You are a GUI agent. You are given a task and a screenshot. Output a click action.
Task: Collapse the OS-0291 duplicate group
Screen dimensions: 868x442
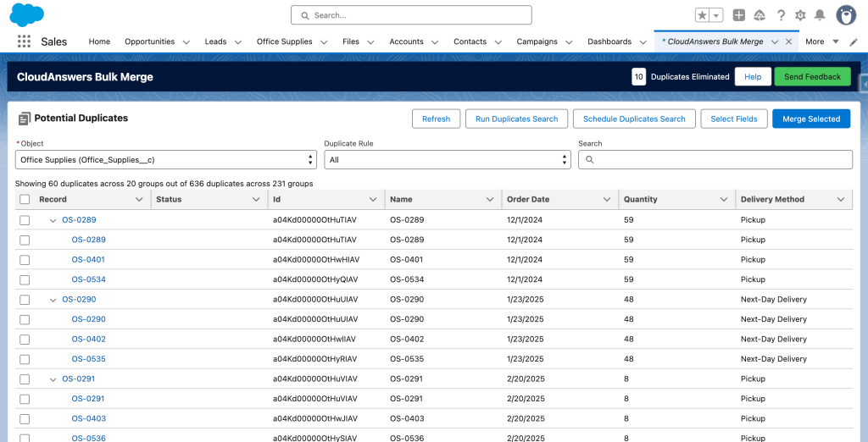53,379
